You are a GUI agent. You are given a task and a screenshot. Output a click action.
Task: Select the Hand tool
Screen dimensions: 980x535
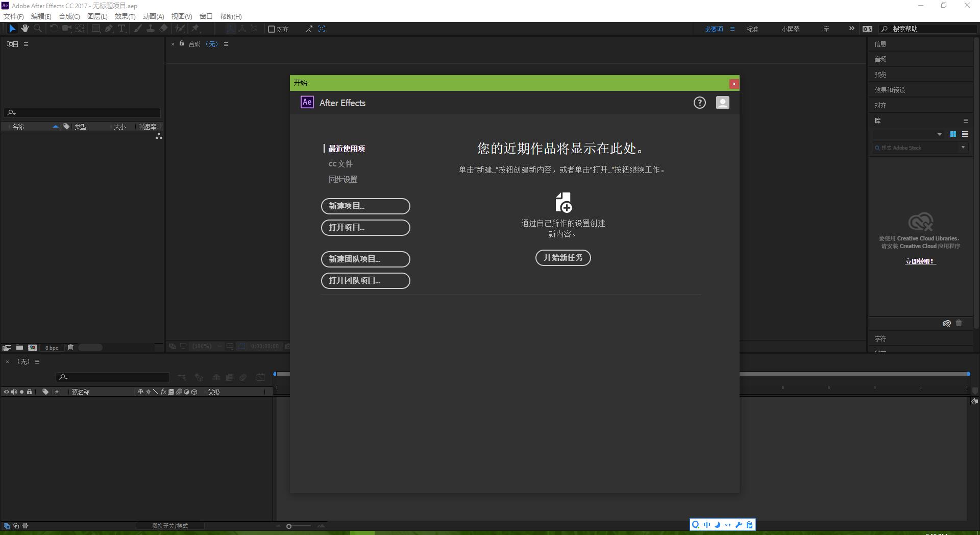(24, 29)
